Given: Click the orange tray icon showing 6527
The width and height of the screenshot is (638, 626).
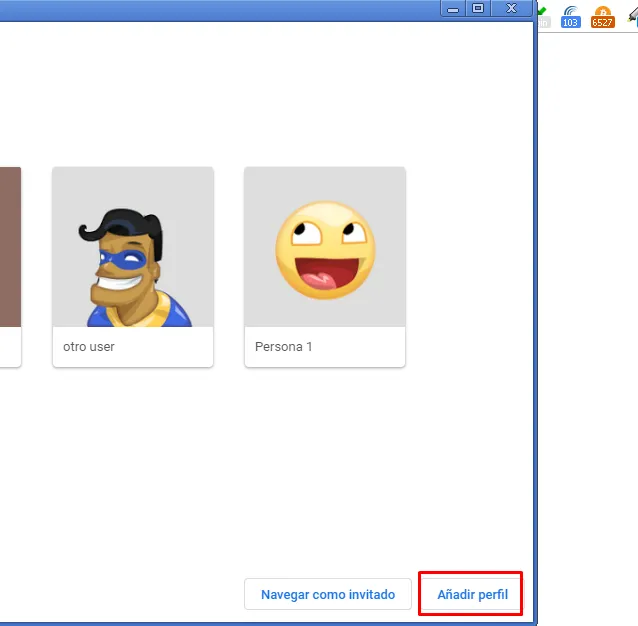Looking at the screenshot, I should tap(602, 17).
